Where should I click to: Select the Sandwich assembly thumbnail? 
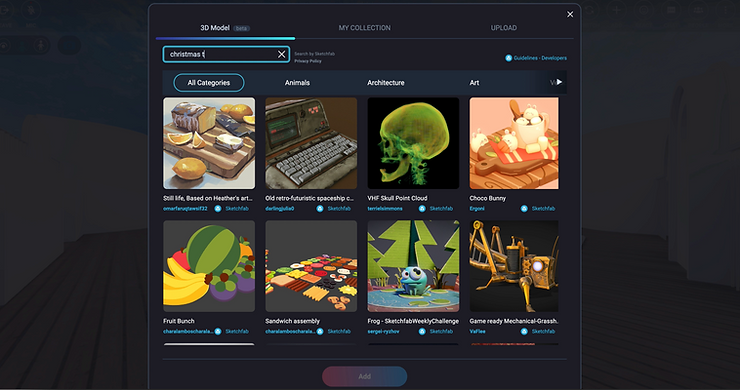(x=311, y=266)
